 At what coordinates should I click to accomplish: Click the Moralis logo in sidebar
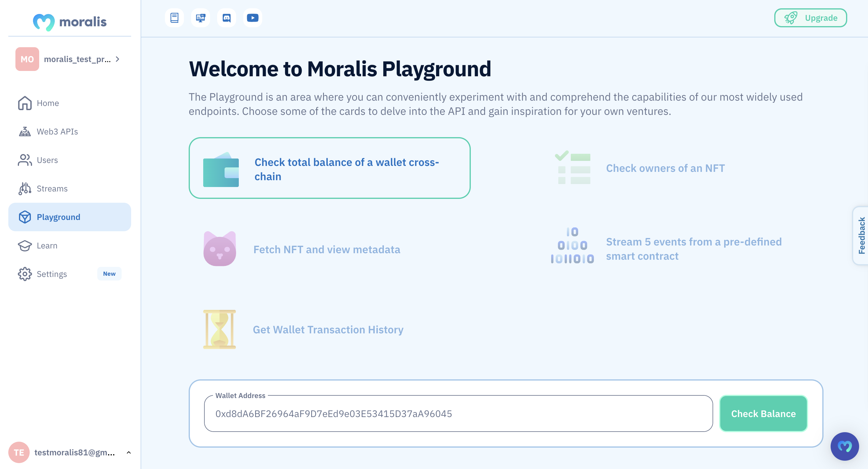pos(70,22)
